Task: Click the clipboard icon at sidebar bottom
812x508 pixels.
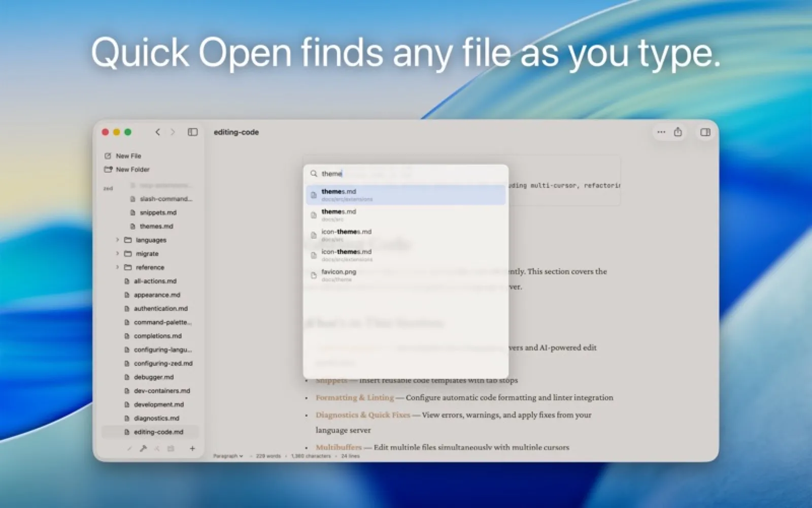Action: (171, 449)
